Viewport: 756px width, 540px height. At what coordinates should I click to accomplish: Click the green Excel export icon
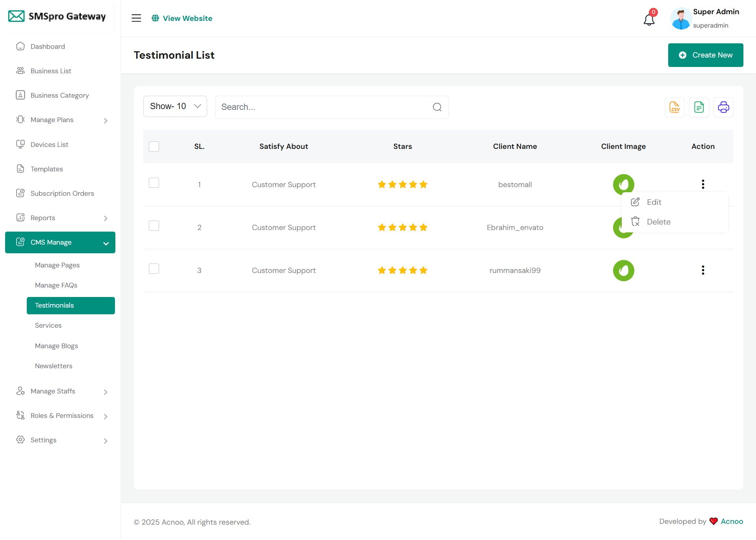tap(699, 107)
